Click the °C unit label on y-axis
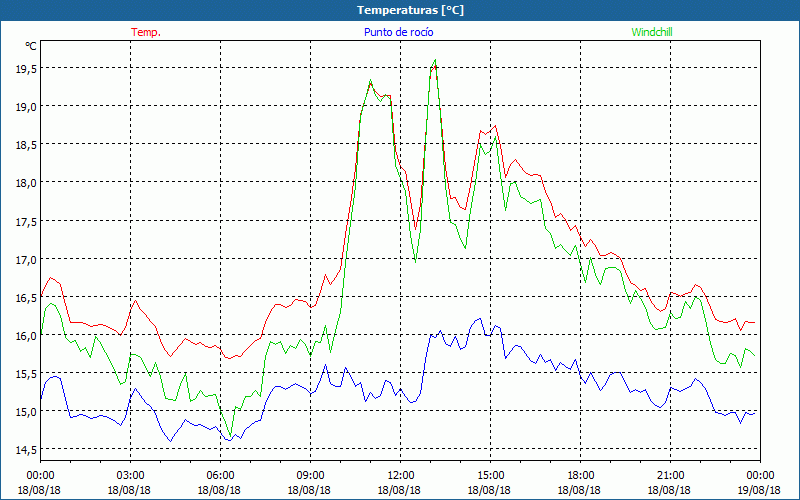 (31, 46)
